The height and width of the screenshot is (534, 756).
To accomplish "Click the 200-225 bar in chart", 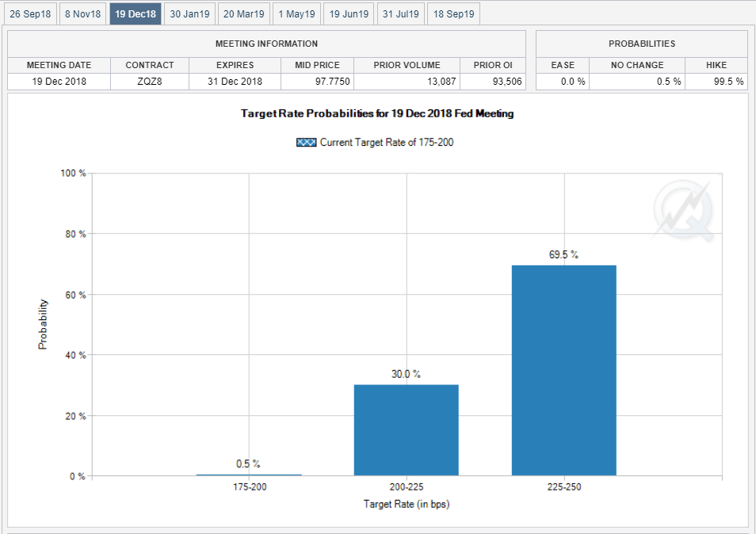I will [x=407, y=430].
